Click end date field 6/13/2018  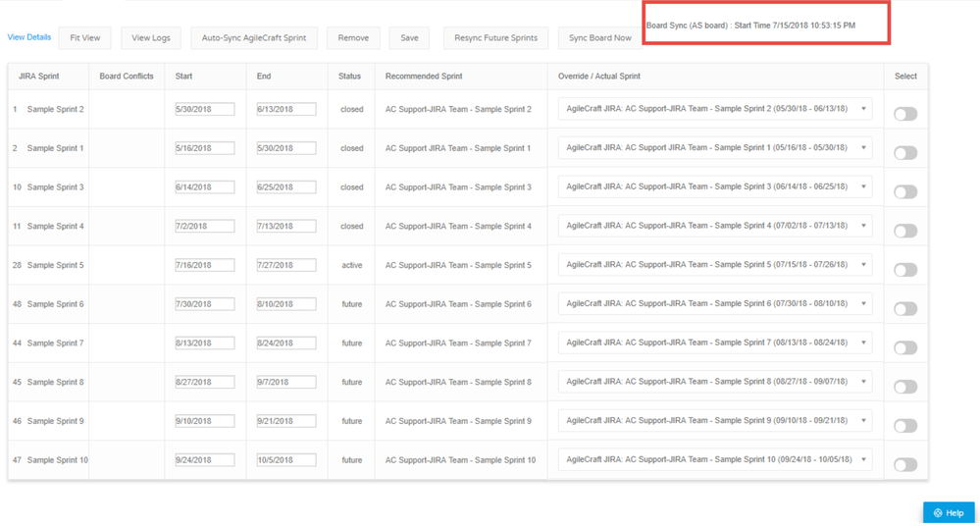click(286, 109)
